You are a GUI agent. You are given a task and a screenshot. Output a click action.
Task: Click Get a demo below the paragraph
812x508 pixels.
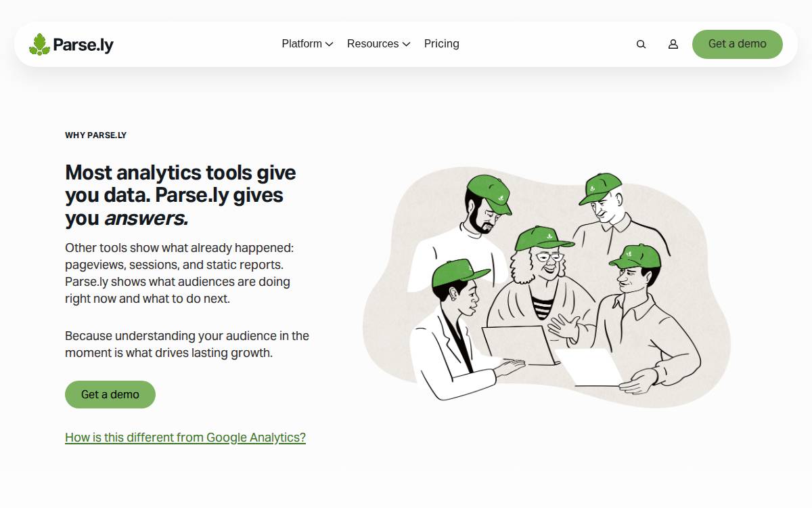110,394
